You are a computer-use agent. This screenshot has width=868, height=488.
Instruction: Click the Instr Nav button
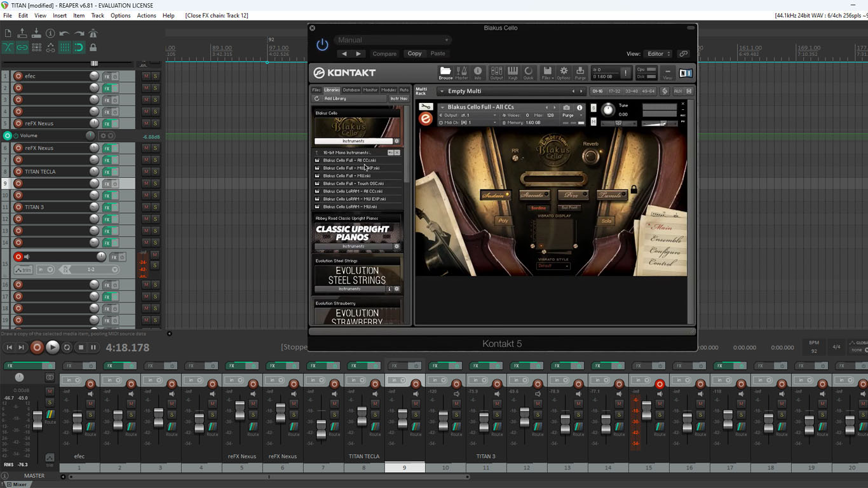[x=399, y=98]
